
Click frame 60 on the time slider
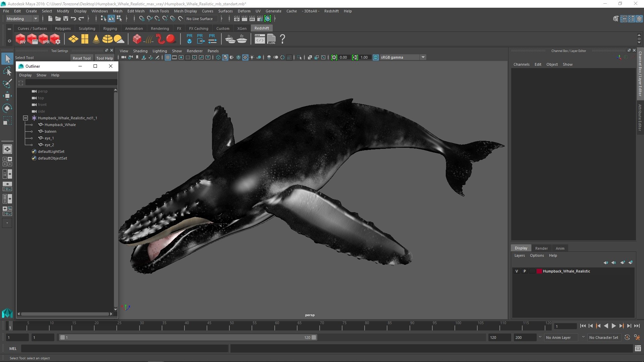point(277,326)
